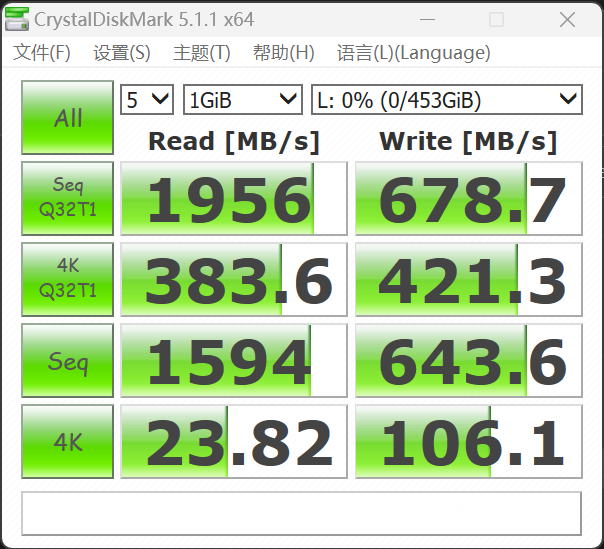This screenshot has width=604, height=549.
Task: Expand the drive dropdown showing L: 0% (0/453GiB)
Action: [447, 100]
